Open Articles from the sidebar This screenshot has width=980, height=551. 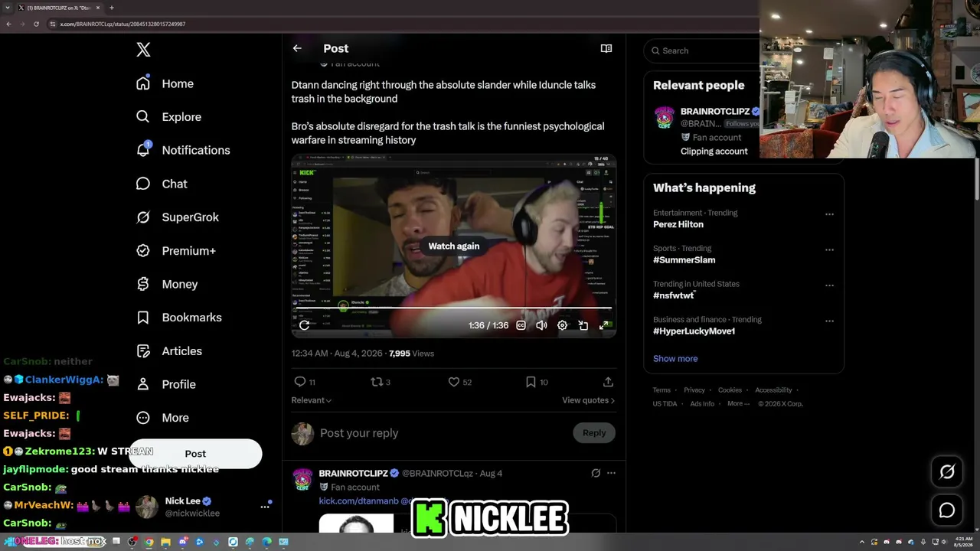pyautogui.click(x=169, y=351)
